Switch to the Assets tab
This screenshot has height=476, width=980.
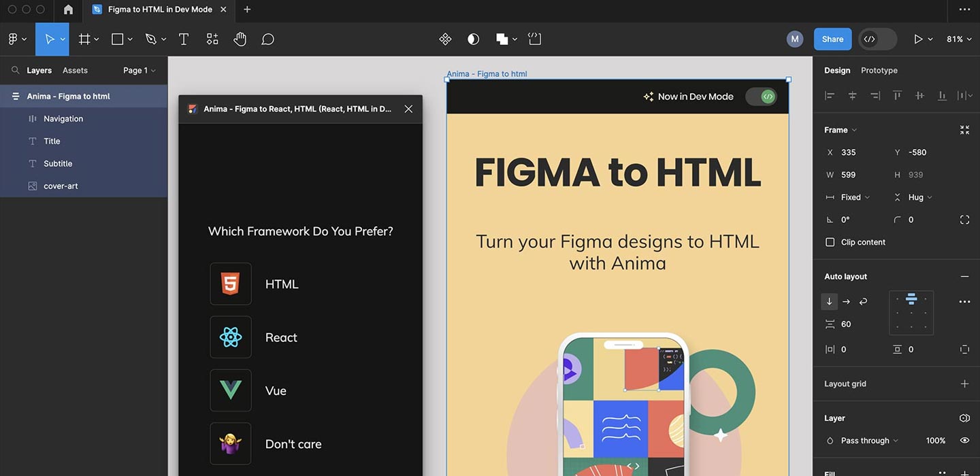tap(75, 70)
